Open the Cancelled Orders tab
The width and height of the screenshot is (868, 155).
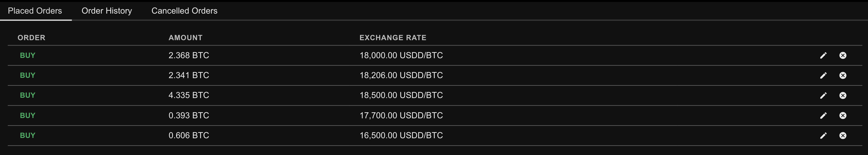pyautogui.click(x=184, y=11)
